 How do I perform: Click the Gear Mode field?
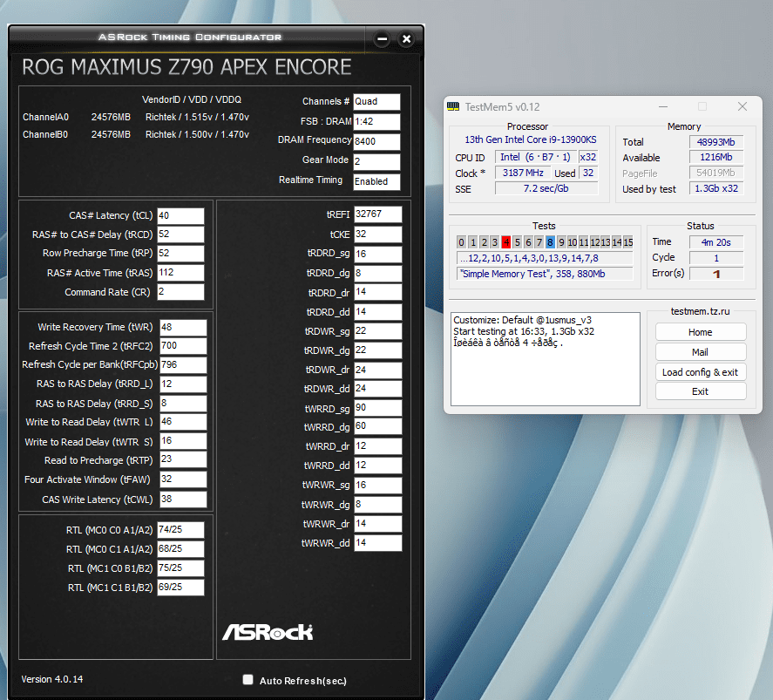376,161
